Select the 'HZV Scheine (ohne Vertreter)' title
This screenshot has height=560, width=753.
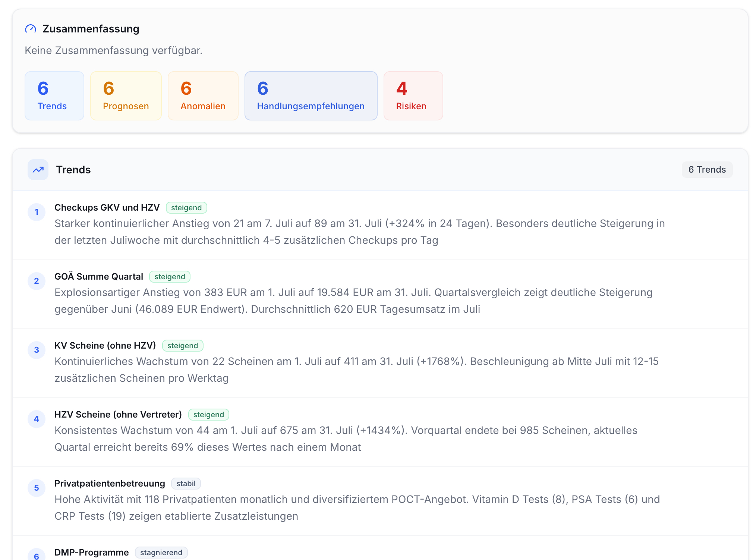tap(118, 415)
